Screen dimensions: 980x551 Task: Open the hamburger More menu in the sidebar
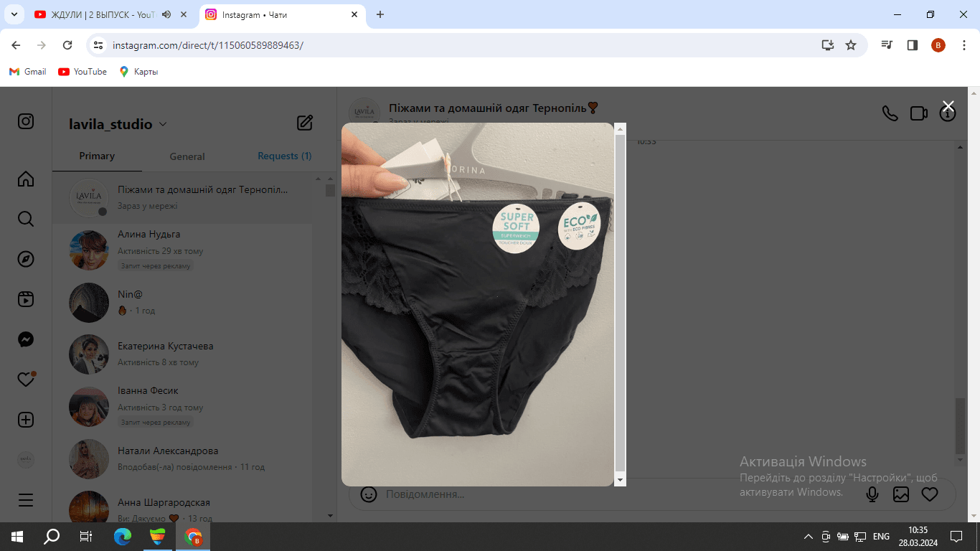[26, 500]
